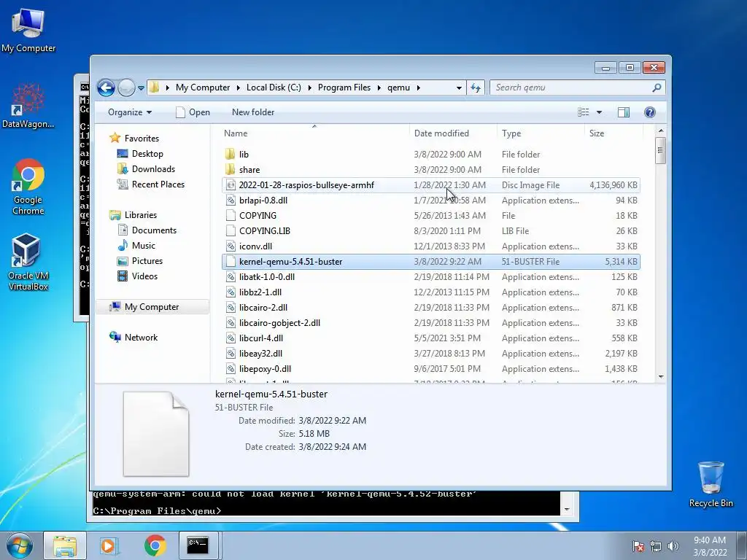Open DataWagon desktop shortcut

[x=28, y=106]
